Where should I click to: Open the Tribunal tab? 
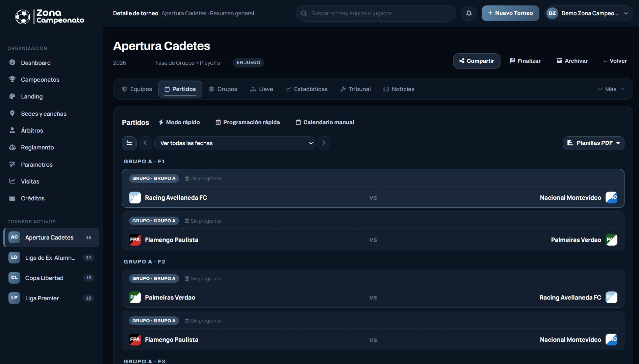coord(355,89)
